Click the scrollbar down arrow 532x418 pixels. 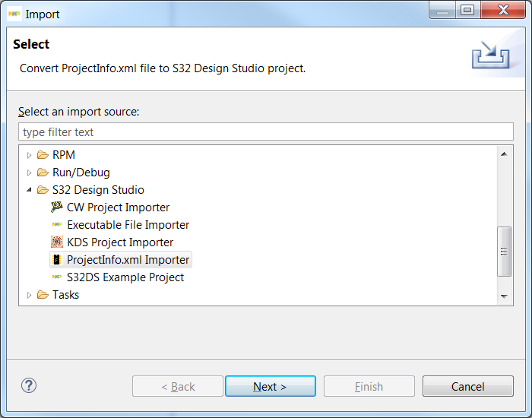505,296
